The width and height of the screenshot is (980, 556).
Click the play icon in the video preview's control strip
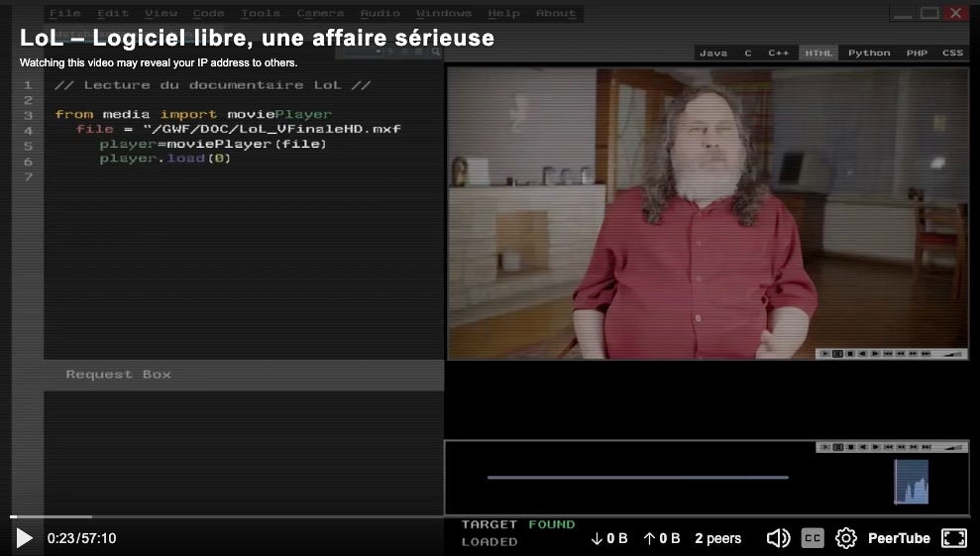(825, 354)
